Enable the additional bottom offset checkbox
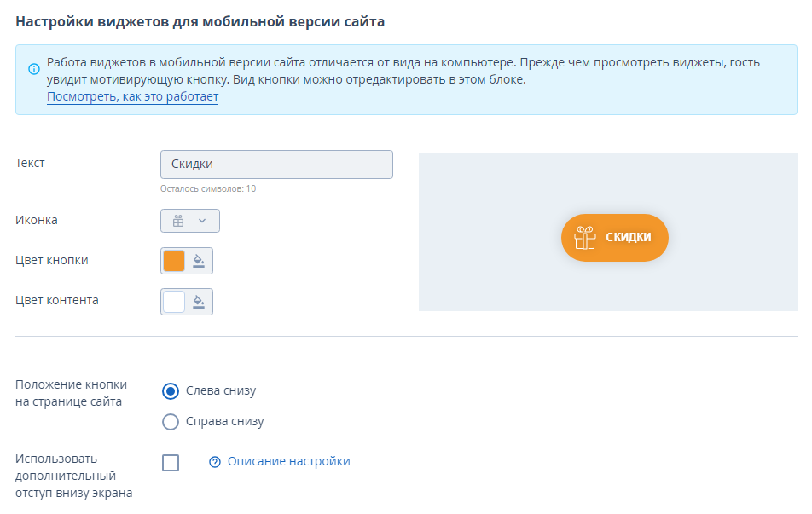The width and height of the screenshot is (812, 514). click(x=171, y=463)
